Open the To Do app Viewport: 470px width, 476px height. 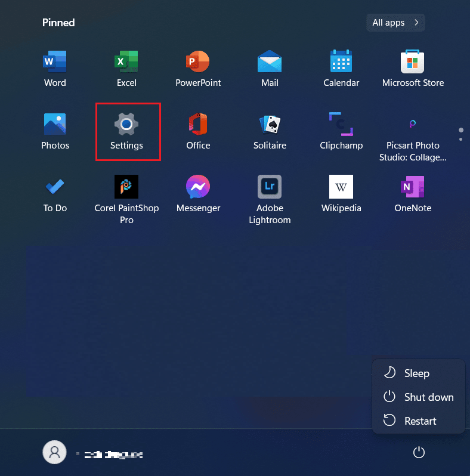pos(55,194)
